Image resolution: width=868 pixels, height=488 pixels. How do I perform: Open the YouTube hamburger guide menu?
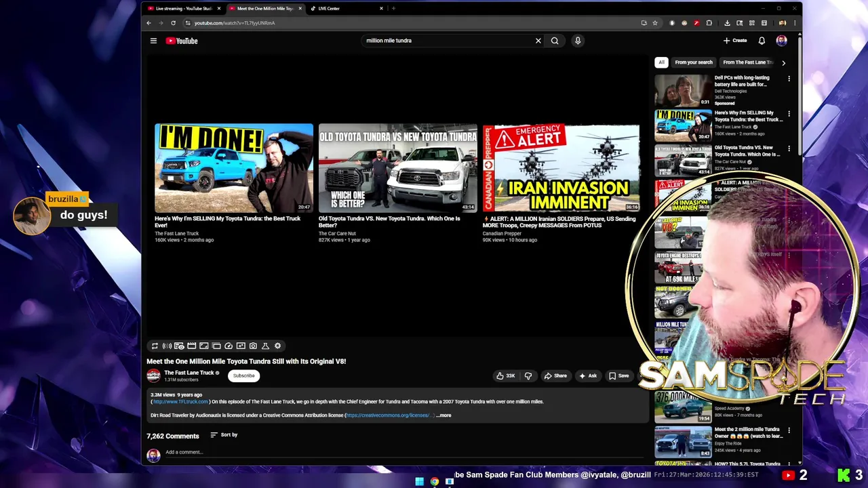153,41
